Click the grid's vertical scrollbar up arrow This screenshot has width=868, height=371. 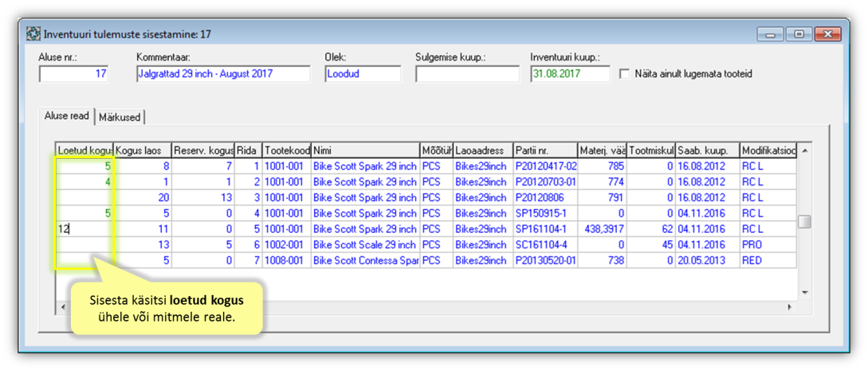(804, 150)
